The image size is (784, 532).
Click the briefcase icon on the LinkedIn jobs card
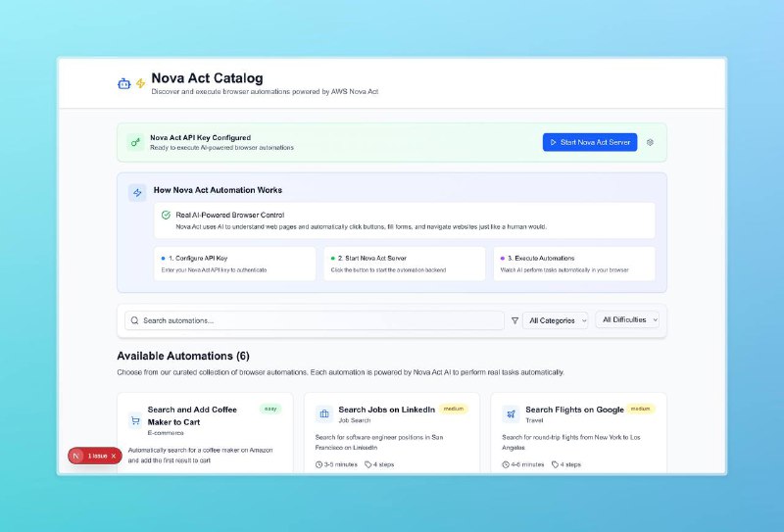point(324,414)
